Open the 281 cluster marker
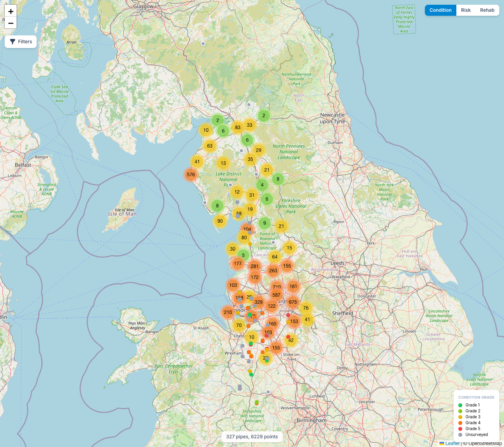 (x=255, y=266)
